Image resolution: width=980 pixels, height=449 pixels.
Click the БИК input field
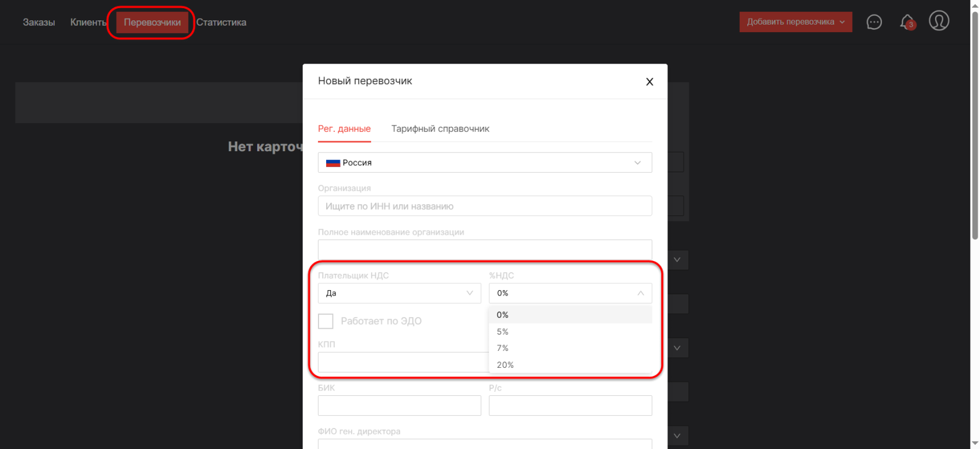(x=399, y=406)
